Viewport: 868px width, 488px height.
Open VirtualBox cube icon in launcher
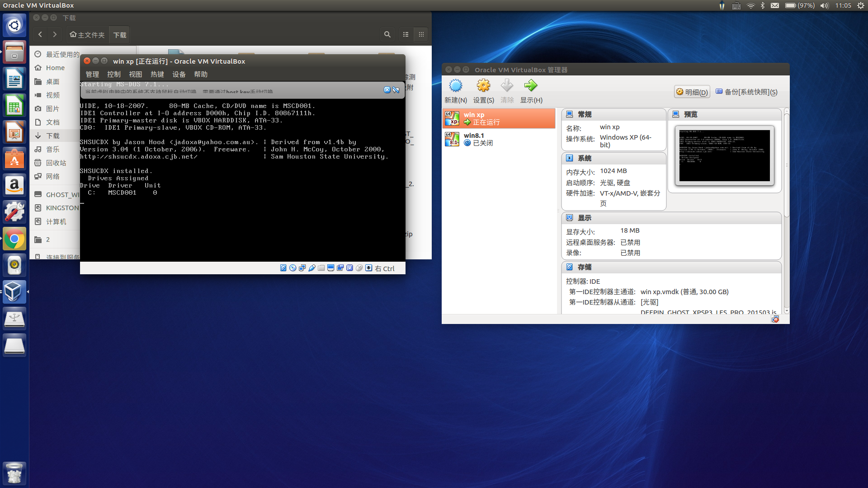click(x=14, y=291)
